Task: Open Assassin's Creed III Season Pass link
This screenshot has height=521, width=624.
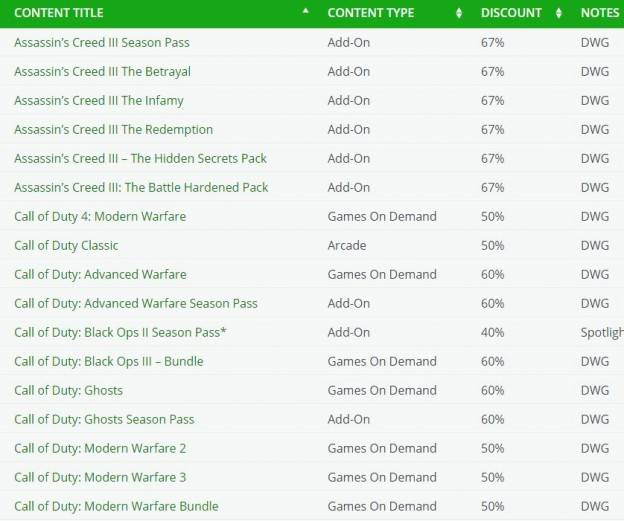Action: 102,43
